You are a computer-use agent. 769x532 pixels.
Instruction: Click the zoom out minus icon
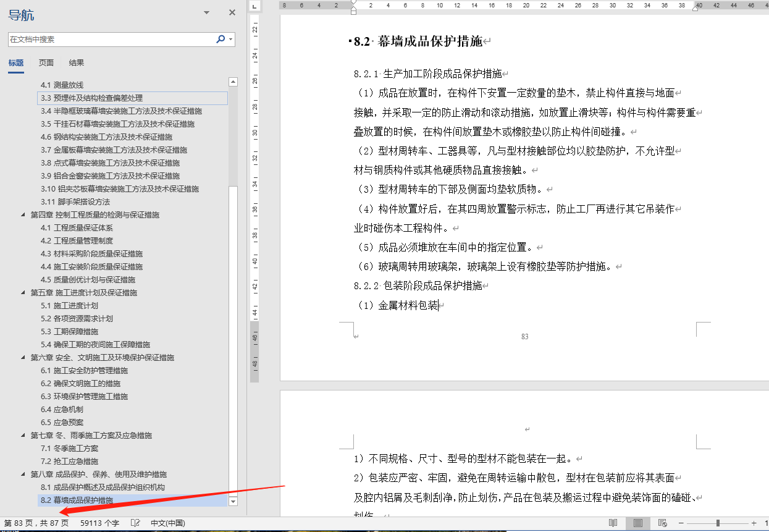pos(681,523)
